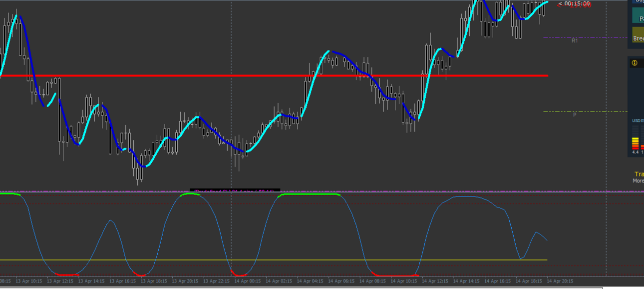Click the 14 Apr 02:15 time axis label

(x=279, y=281)
